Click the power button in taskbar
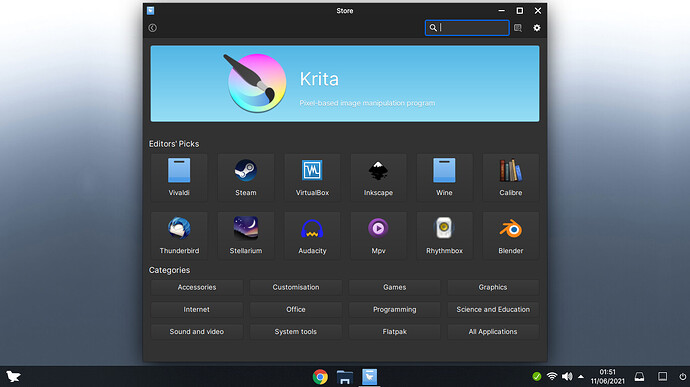 tap(683, 376)
